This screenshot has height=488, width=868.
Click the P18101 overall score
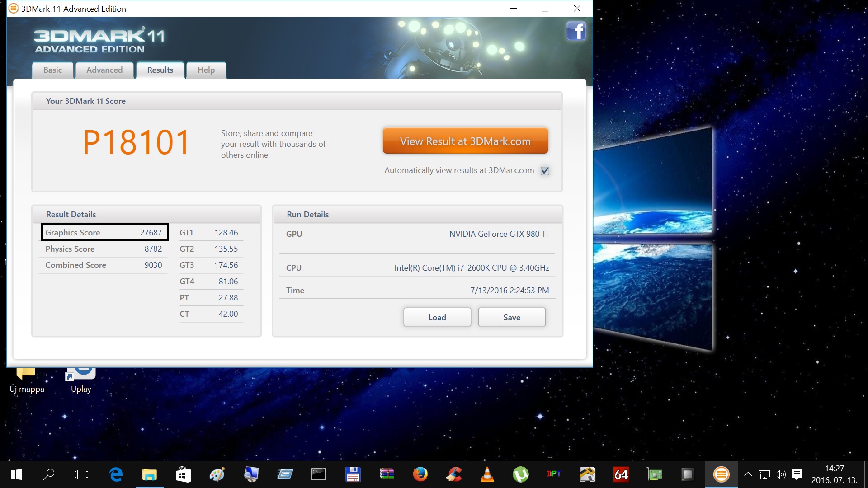(136, 142)
